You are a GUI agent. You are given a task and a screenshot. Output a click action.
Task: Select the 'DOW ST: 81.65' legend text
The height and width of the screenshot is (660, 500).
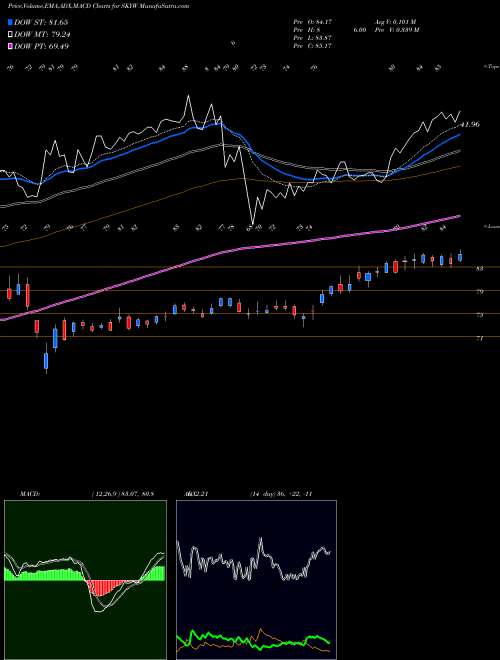(41, 22)
